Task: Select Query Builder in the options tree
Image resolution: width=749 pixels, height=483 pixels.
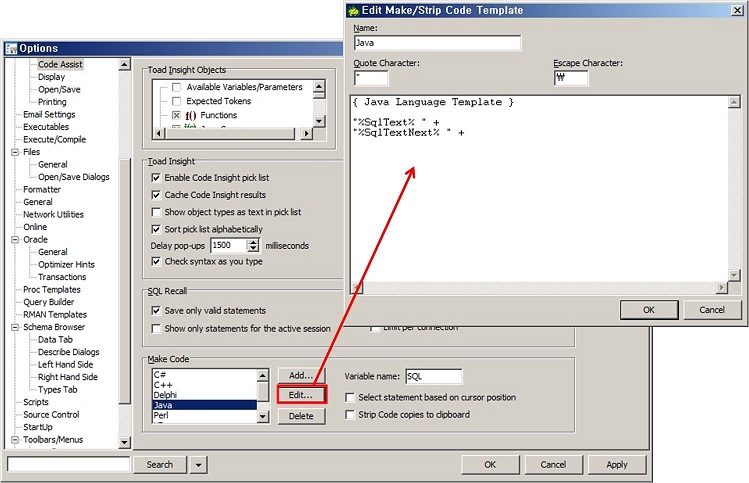Action: (48, 302)
